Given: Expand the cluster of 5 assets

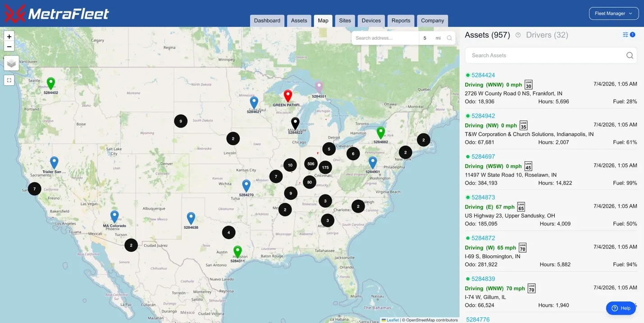Looking at the screenshot, I should pos(329,149).
